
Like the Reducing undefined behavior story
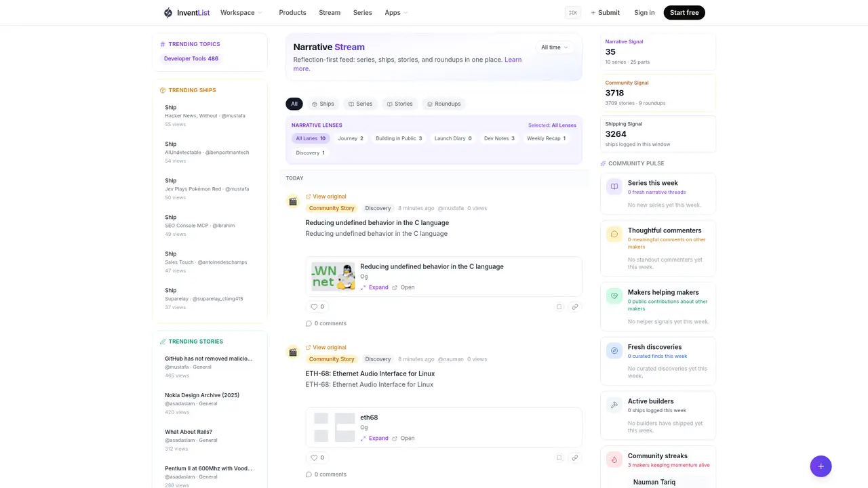(317, 307)
